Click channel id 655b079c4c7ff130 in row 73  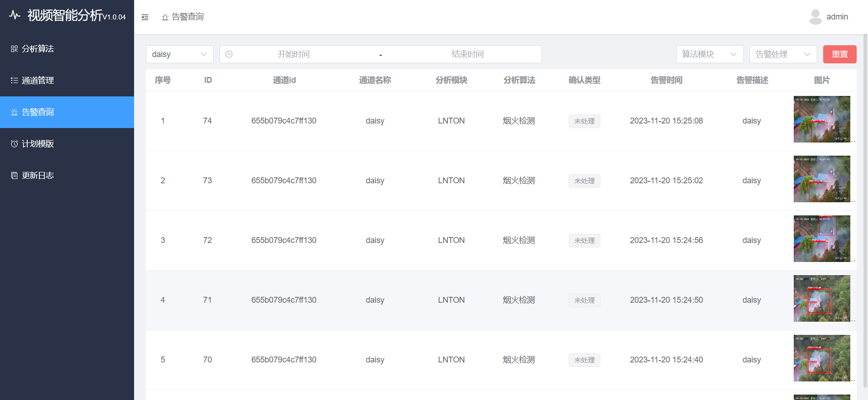[x=284, y=181]
